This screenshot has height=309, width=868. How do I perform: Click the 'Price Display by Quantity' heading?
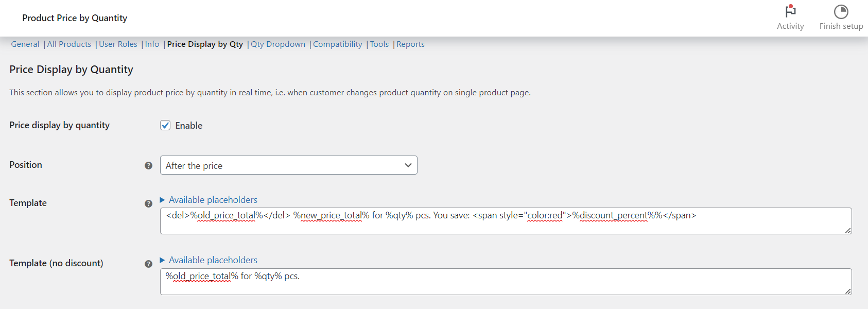pyautogui.click(x=71, y=70)
